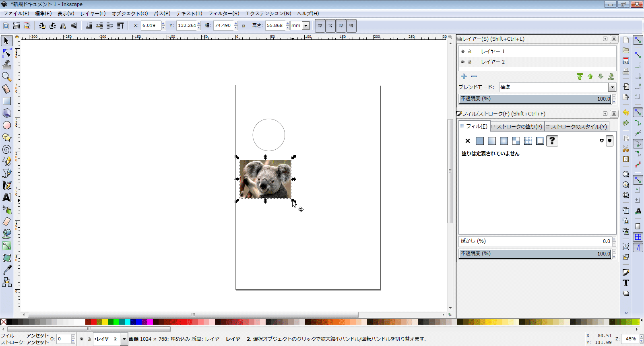Select the Text tool in toolbox

7,198
